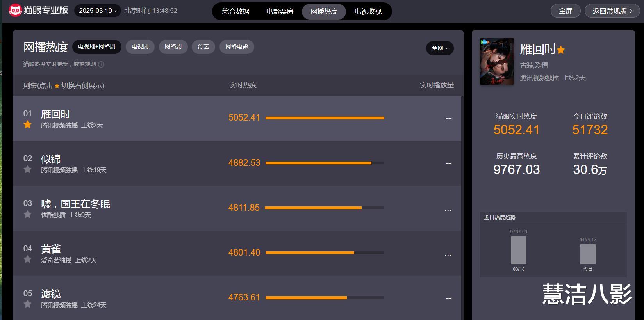Screen dimensions: 644x320
Task: Open the 2025-03-19 date dropdown
Action: pos(98,11)
